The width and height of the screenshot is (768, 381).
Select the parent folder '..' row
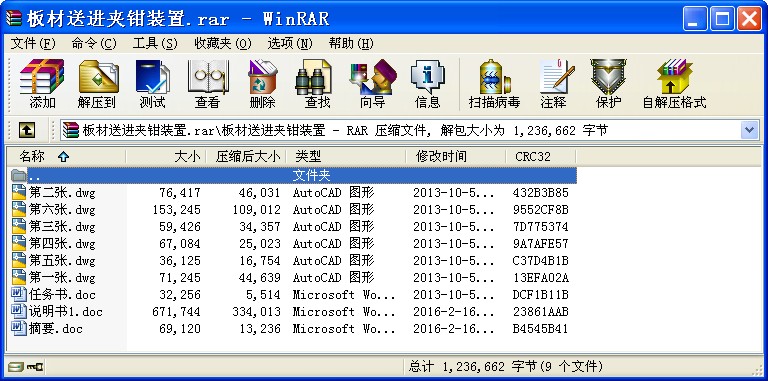[x=293, y=175]
